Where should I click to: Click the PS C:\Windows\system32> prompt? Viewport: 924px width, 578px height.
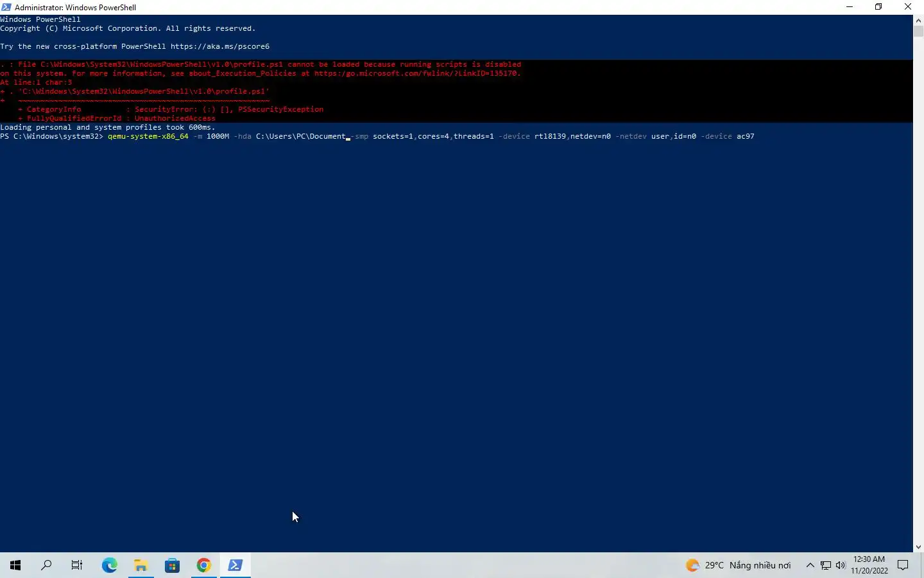pos(51,136)
